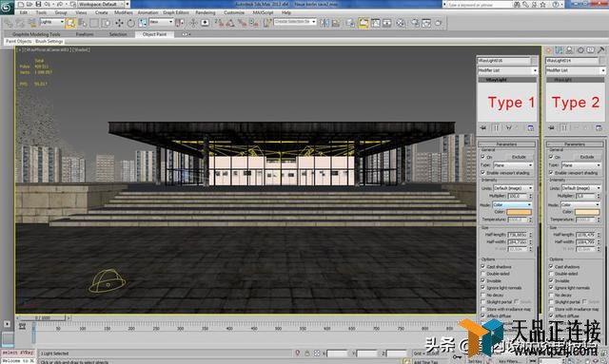Viewport: 609px width, 364px height.
Task: Toggle the Percent Snap button
Action: pos(242,23)
